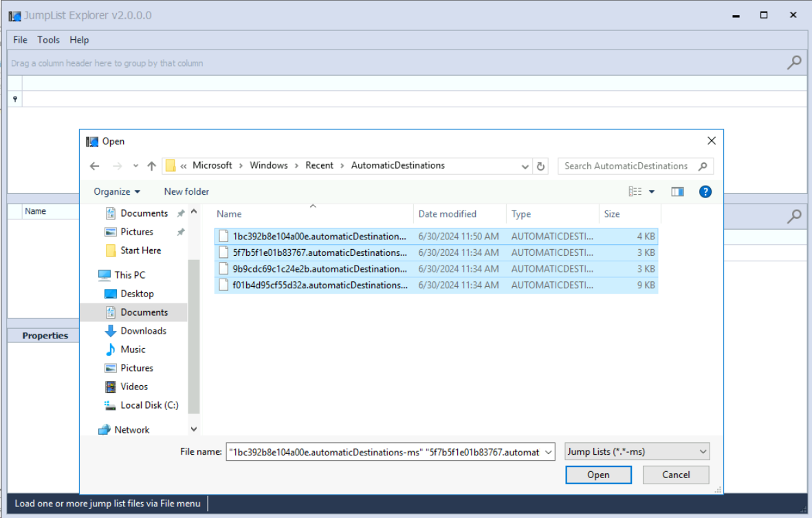Open the dialog Help question mark icon
Screen dimensions: 812x518
(x=705, y=192)
